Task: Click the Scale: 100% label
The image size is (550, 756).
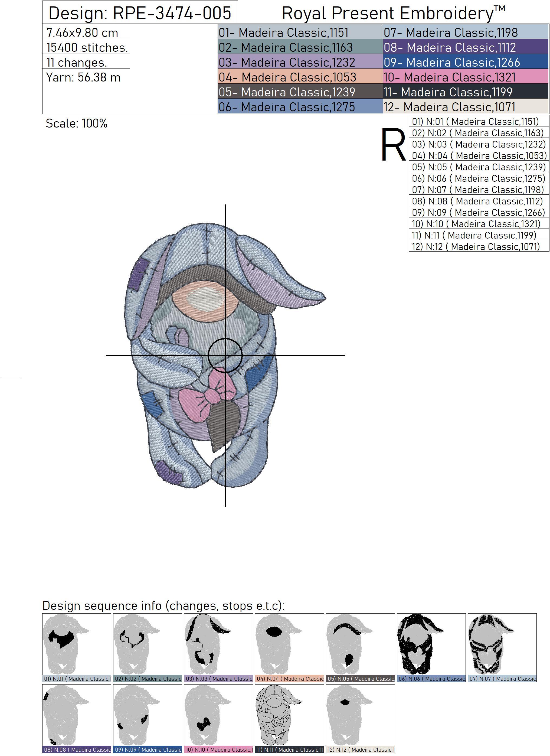Action: (x=77, y=123)
